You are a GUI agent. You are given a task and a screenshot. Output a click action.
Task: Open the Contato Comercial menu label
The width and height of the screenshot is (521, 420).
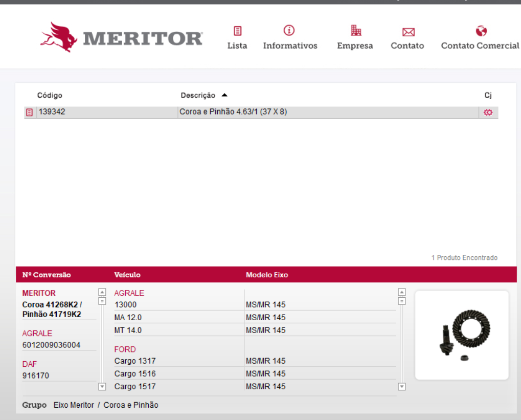click(x=480, y=46)
